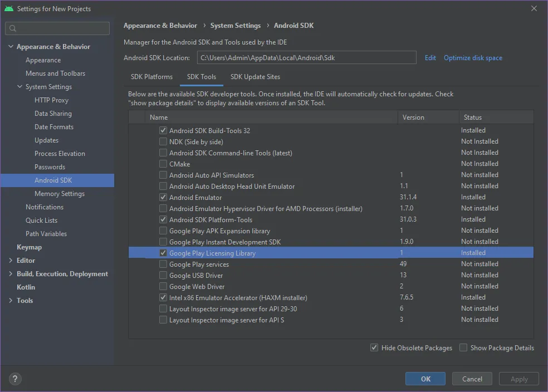Check Google Play services checkbox
The width and height of the screenshot is (548, 392).
163,264
